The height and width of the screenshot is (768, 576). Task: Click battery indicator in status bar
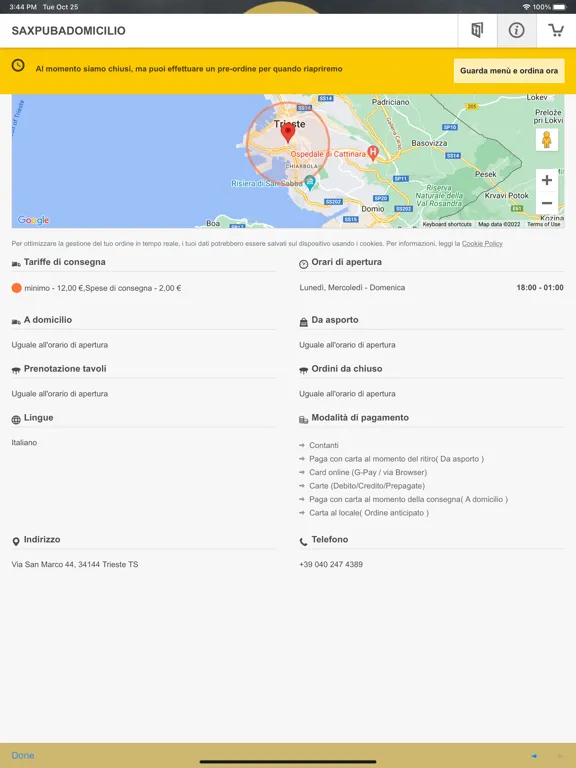[x=559, y=7]
